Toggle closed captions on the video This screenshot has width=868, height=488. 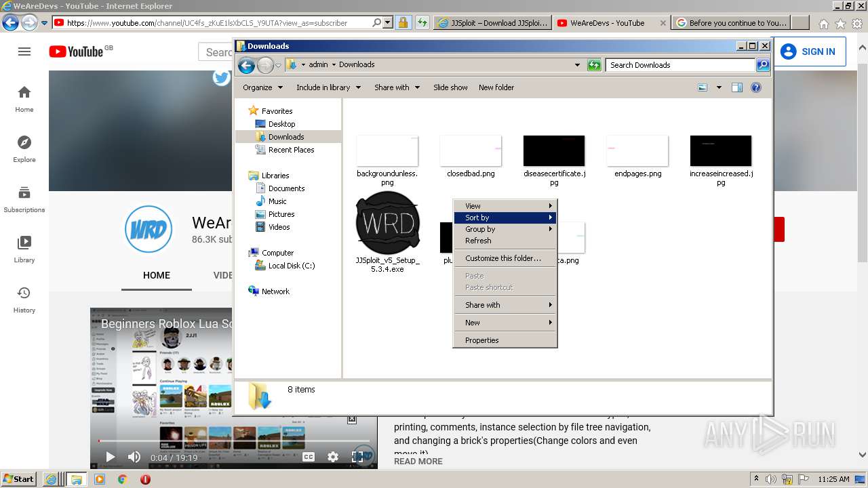click(309, 457)
